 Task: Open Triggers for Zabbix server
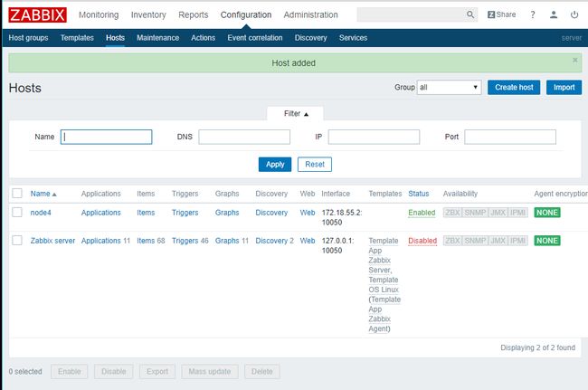pos(185,241)
